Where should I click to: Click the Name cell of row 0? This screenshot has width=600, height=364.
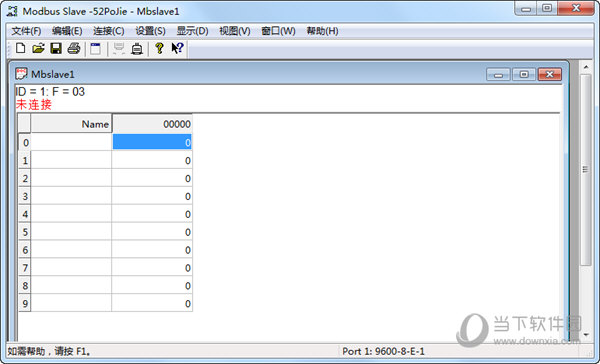pyautogui.click(x=71, y=142)
